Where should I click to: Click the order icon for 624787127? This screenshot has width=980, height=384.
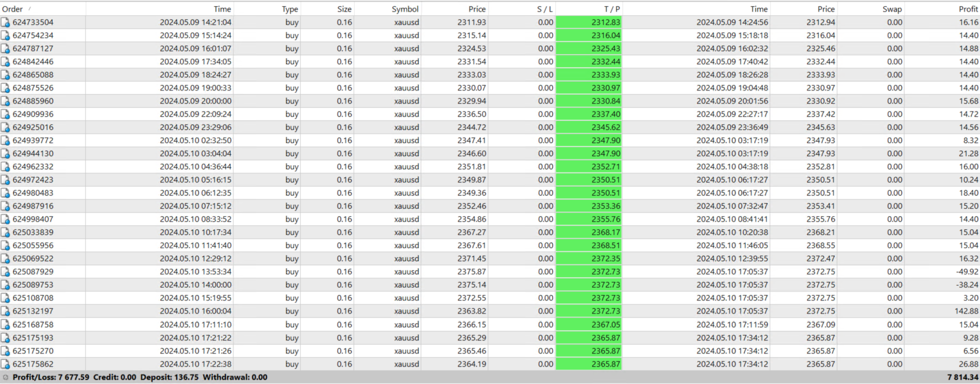coord(5,48)
